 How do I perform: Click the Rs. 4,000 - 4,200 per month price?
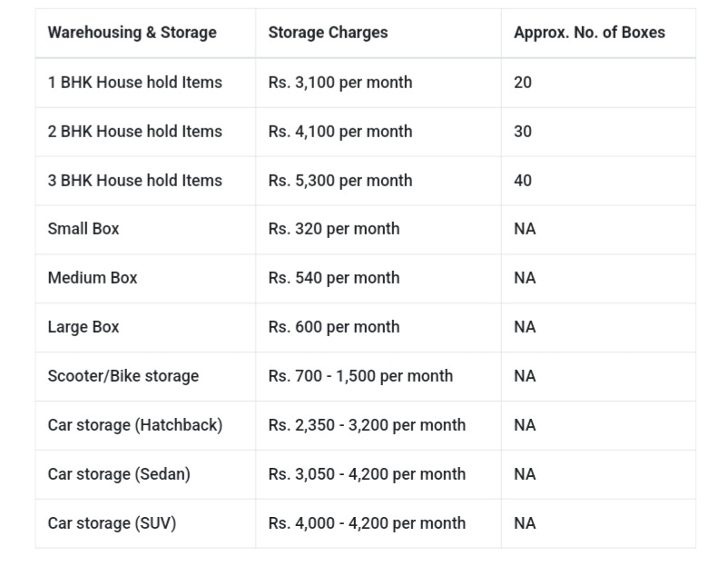367,523
